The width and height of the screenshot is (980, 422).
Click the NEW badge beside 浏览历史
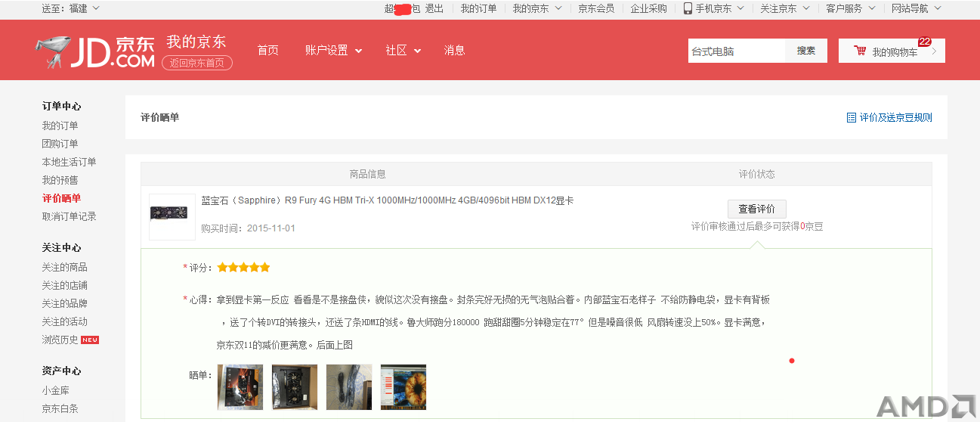click(x=90, y=340)
